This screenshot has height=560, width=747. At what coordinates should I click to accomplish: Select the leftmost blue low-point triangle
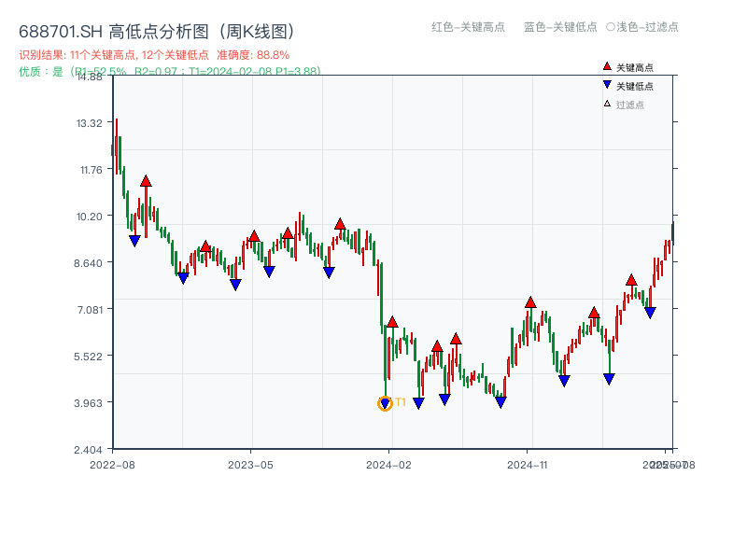click(134, 241)
